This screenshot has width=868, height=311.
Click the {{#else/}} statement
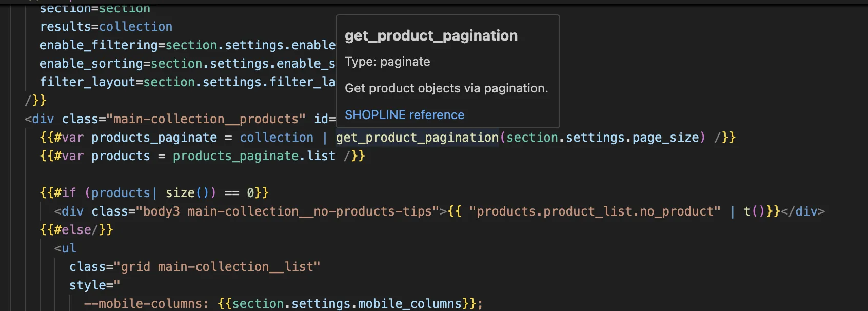[76, 230]
